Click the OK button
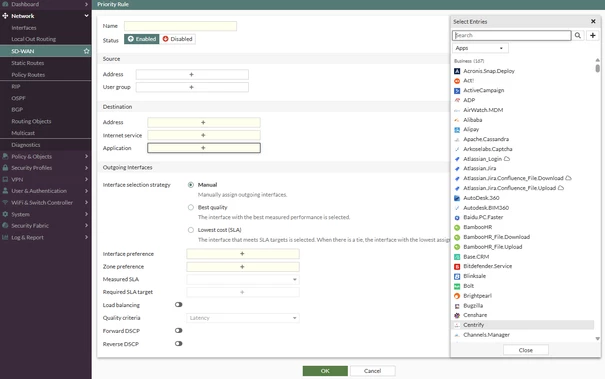Screen dimensions: 605x379 tap(325, 371)
